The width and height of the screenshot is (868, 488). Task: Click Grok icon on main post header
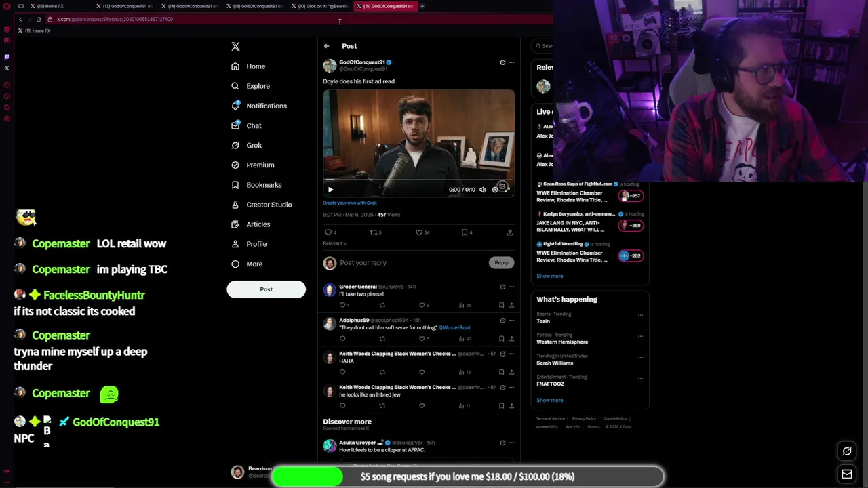pos(502,62)
